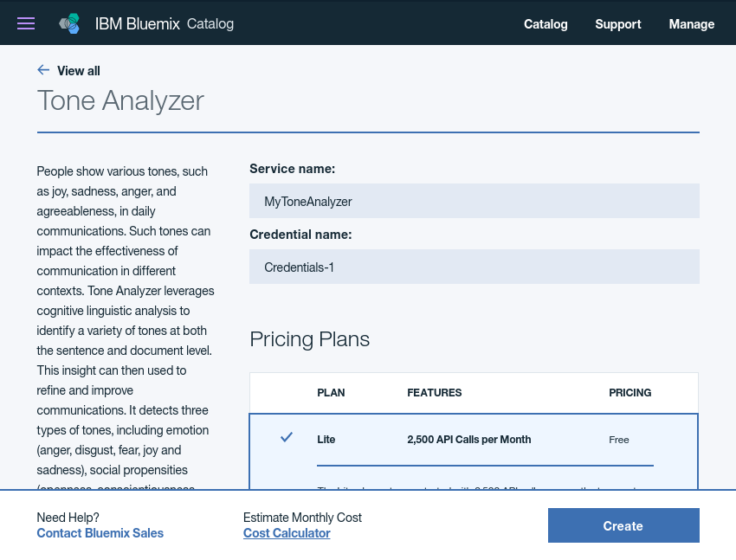The width and height of the screenshot is (736, 560).
Task: Click the Credential name field Credentials-1
Action: [x=475, y=267]
